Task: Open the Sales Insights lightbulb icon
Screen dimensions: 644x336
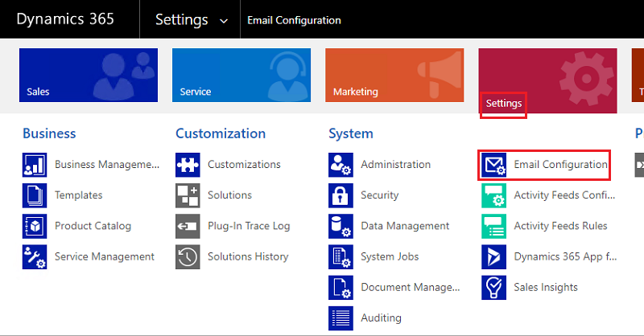Action: tap(493, 287)
